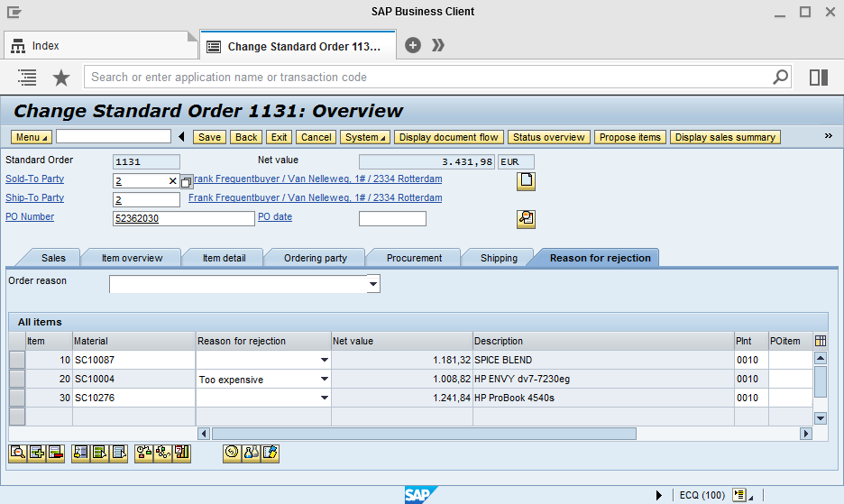
Task: Click the round yellow refresh cycle icon
Action: pos(232,453)
